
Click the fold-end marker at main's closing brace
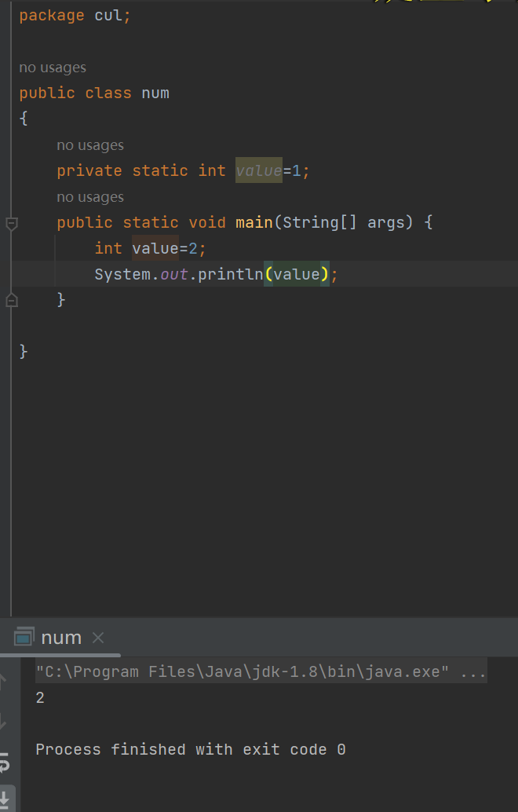click(12, 300)
